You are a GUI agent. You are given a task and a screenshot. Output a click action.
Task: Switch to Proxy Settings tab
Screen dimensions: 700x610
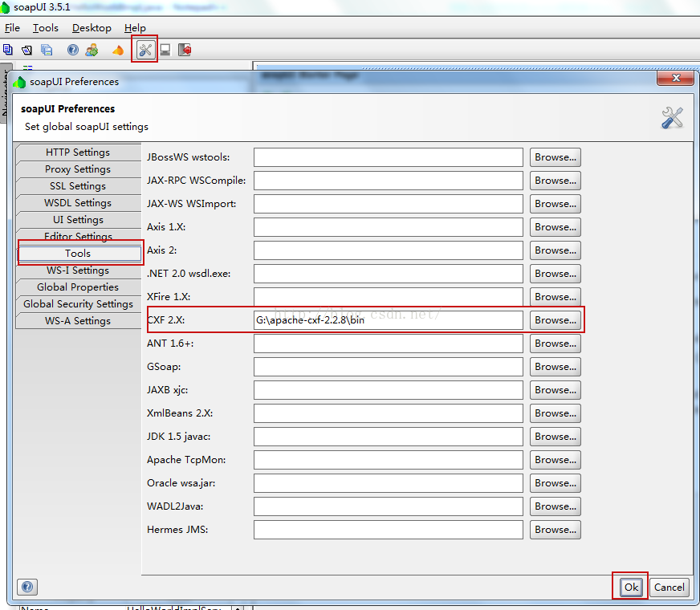(x=78, y=169)
